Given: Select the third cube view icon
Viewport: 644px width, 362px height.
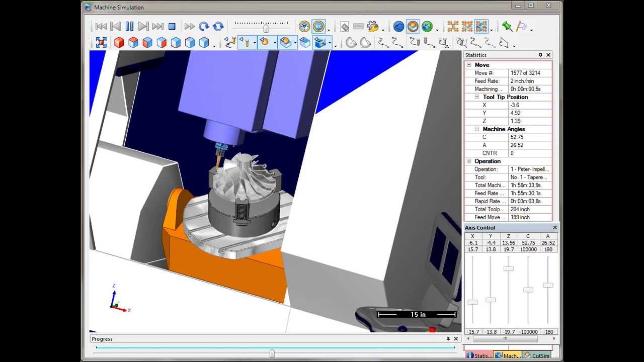Looking at the screenshot, I should [147, 43].
